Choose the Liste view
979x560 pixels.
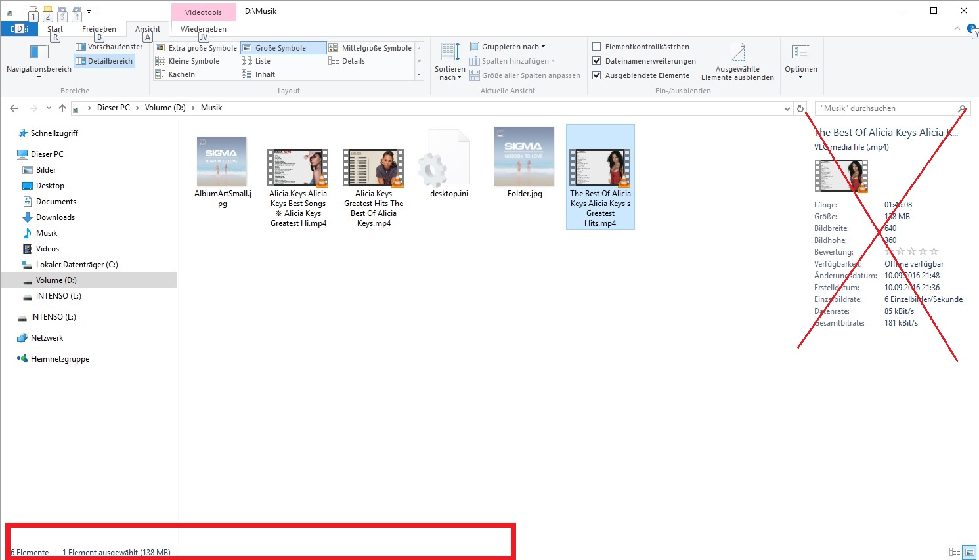click(x=261, y=61)
